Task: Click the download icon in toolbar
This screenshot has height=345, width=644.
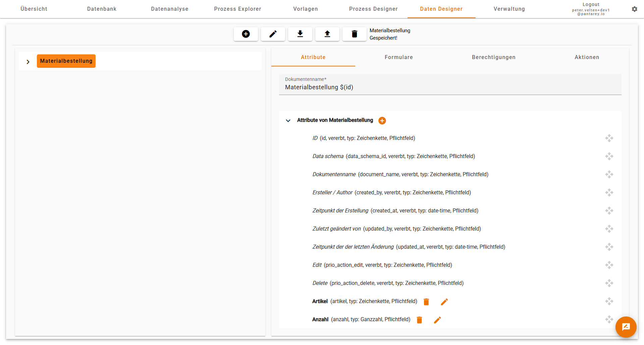Action: [300, 34]
